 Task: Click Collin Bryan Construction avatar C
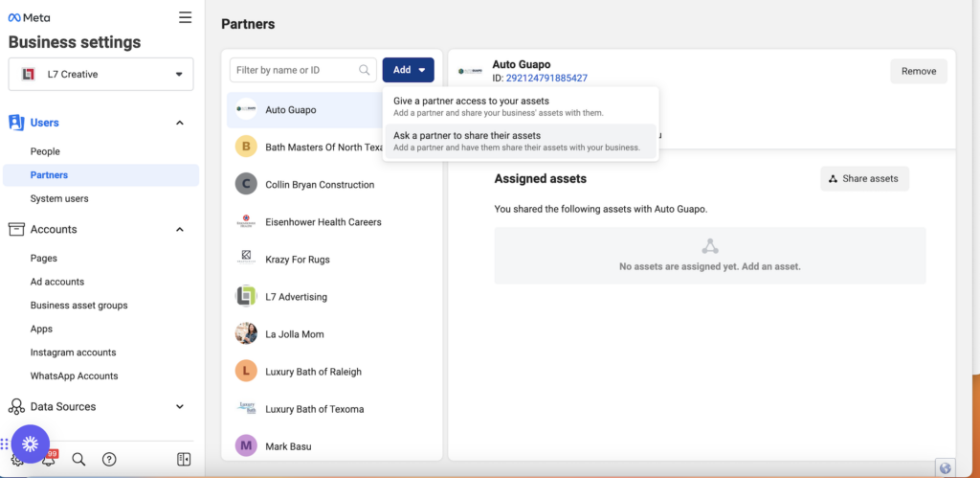tap(246, 185)
